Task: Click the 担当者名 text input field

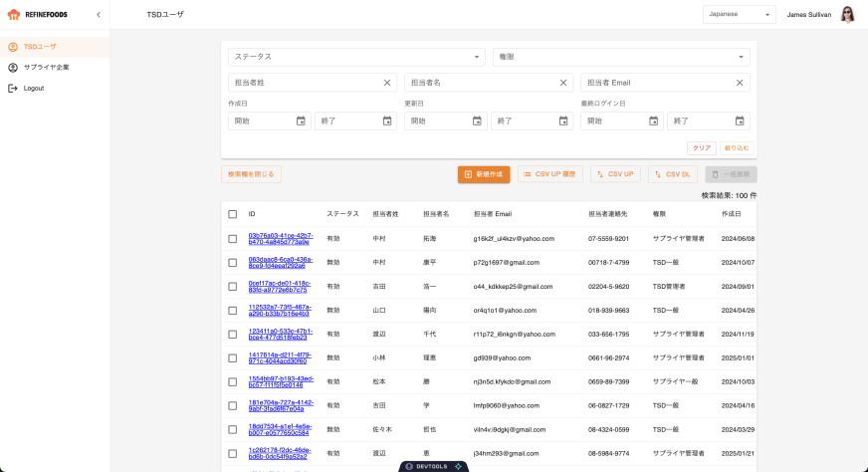Action: pos(480,83)
